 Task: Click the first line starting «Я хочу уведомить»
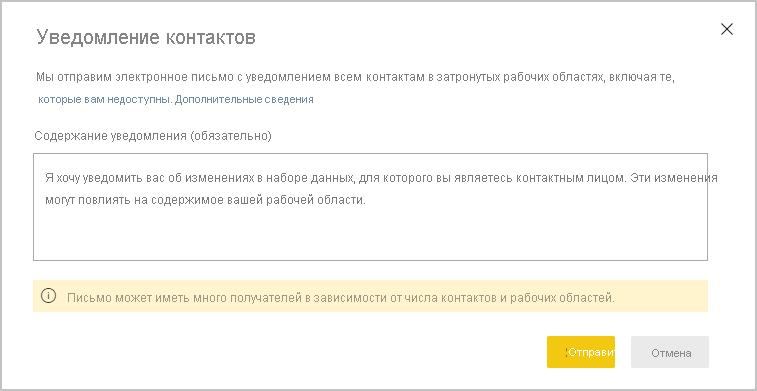pos(381,178)
